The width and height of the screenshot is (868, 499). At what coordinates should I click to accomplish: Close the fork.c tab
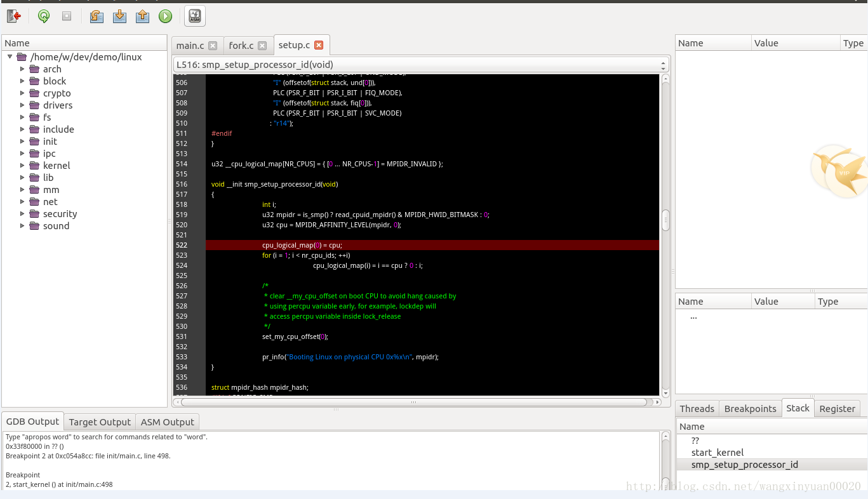pyautogui.click(x=262, y=46)
